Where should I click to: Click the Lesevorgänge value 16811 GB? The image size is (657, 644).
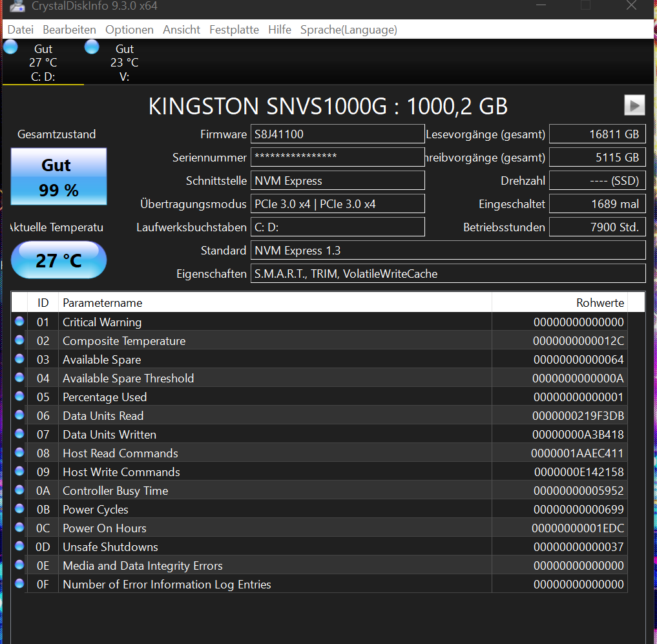[597, 134]
